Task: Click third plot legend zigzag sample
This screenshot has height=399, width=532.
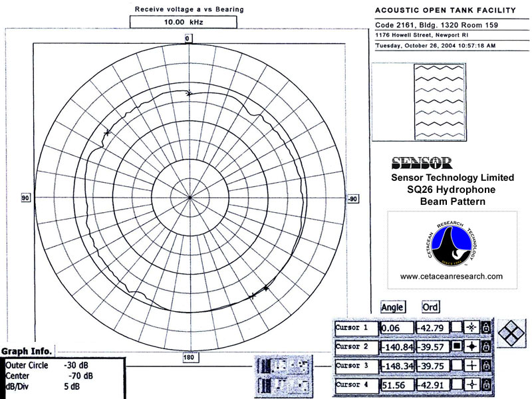Action: click(440, 90)
